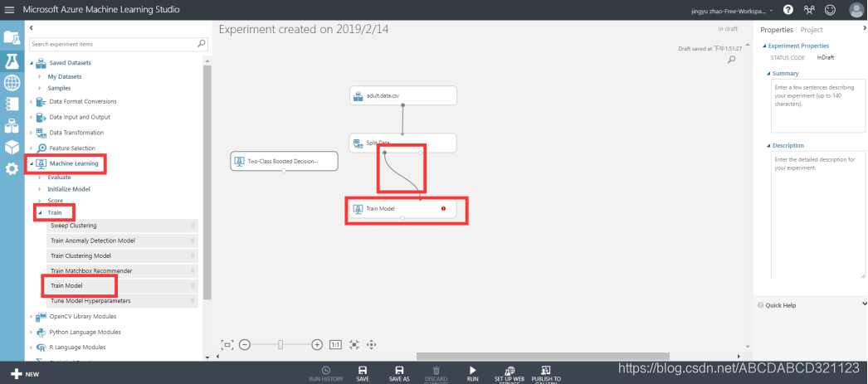The height and width of the screenshot is (384, 868).
Task: Open the Settings gear sidebar icon
Action: [12, 168]
